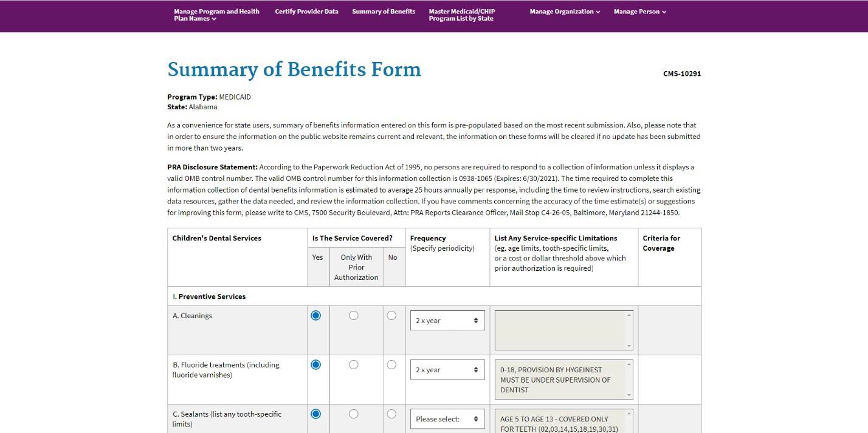Image resolution: width=868 pixels, height=433 pixels.
Task: Select Yes for Sealants coverage
Action: click(x=315, y=414)
